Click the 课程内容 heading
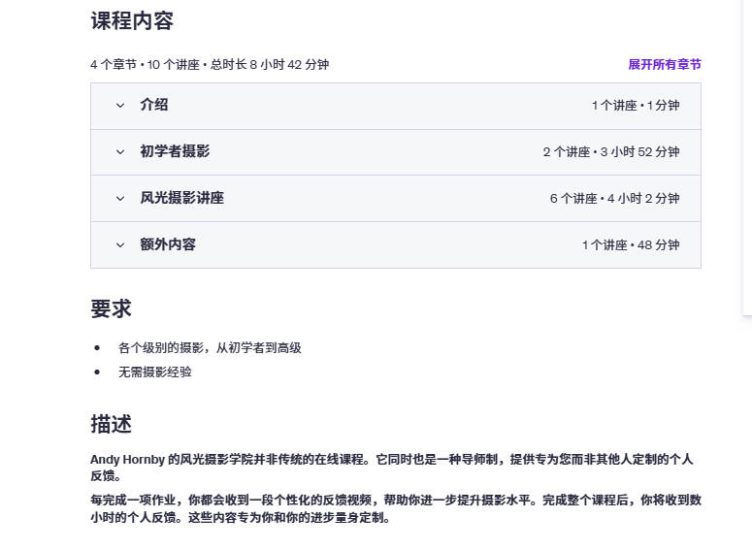The image size is (752, 550). pos(132,21)
